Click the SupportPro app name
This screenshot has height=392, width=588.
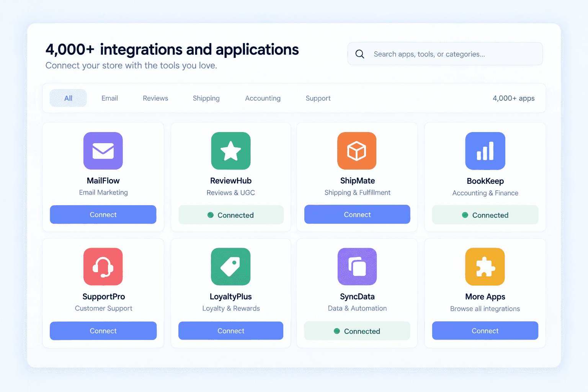pos(104,297)
